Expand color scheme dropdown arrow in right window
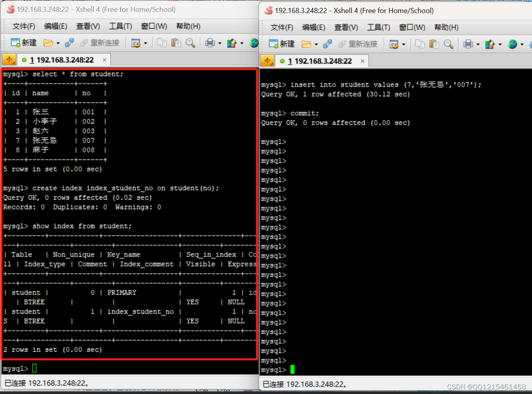This screenshot has width=532, height=394. coord(499,44)
